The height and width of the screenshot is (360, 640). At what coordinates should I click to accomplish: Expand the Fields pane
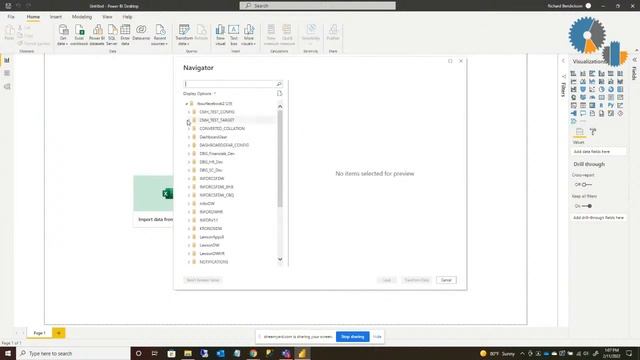635,60
